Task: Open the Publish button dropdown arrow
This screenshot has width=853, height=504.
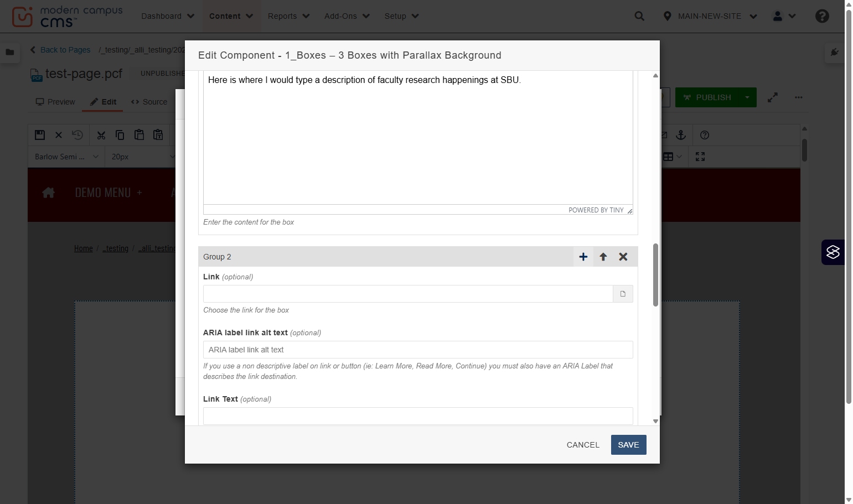Action: [x=747, y=97]
